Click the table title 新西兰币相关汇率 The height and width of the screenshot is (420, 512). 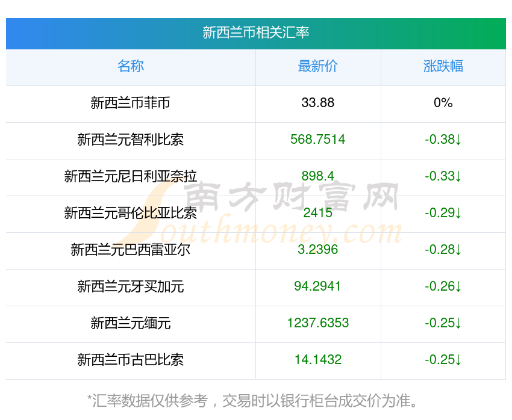255,32
